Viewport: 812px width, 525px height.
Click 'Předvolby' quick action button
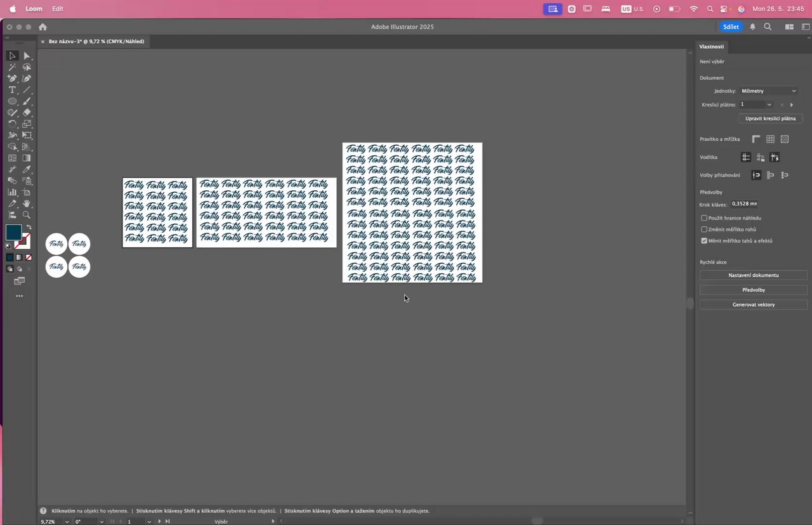click(754, 290)
